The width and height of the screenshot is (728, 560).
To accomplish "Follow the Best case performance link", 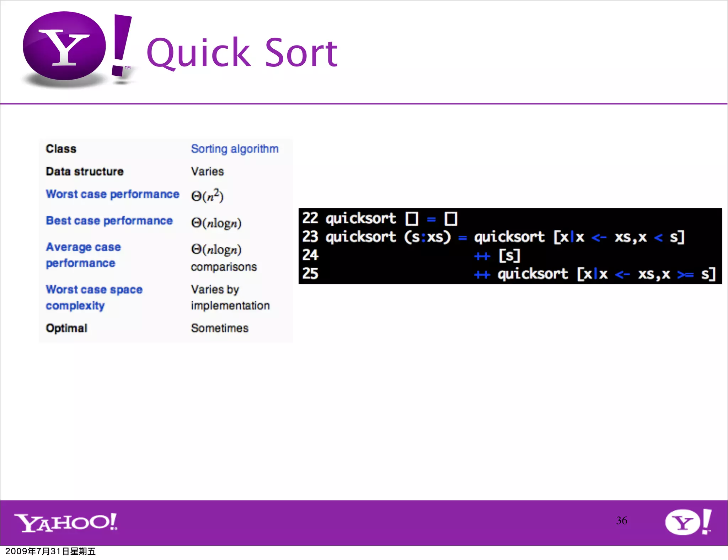I will click(x=109, y=220).
